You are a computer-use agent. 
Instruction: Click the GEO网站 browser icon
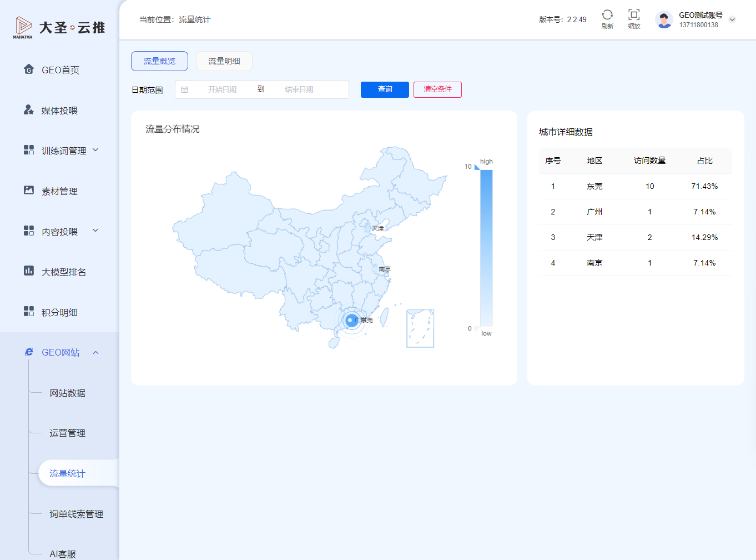point(29,352)
